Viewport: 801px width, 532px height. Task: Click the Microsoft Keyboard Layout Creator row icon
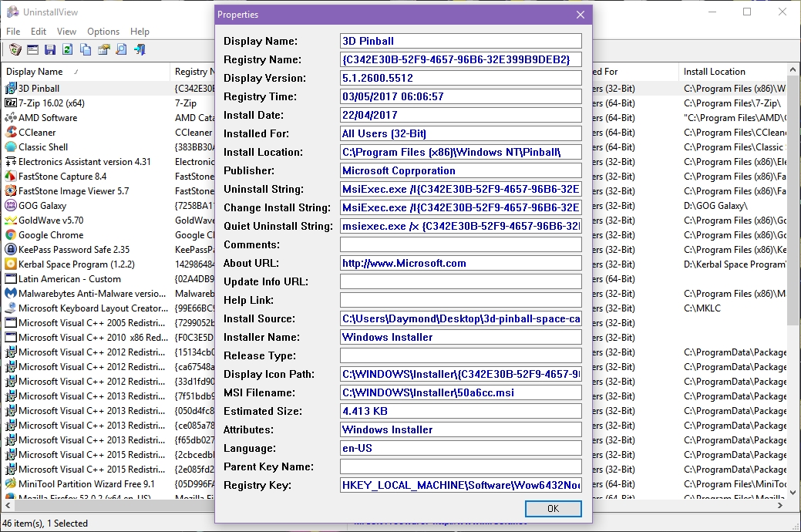click(11, 308)
